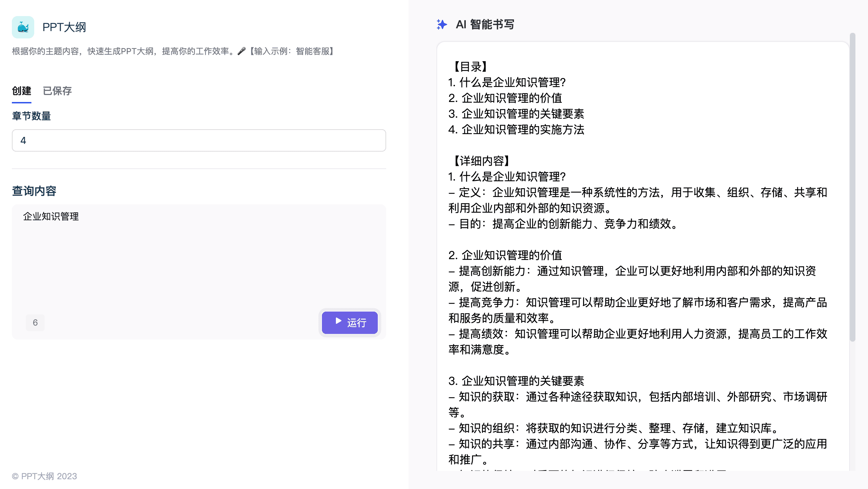Viewport: 868px width, 489px height.
Task: Click the play triangle inside the 运行 button
Action: pyautogui.click(x=338, y=321)
